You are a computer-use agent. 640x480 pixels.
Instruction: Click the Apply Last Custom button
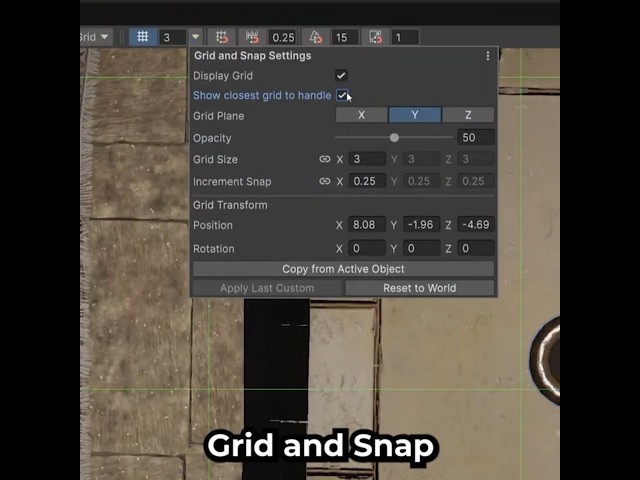pyautogui.click(x=267, y=288)
